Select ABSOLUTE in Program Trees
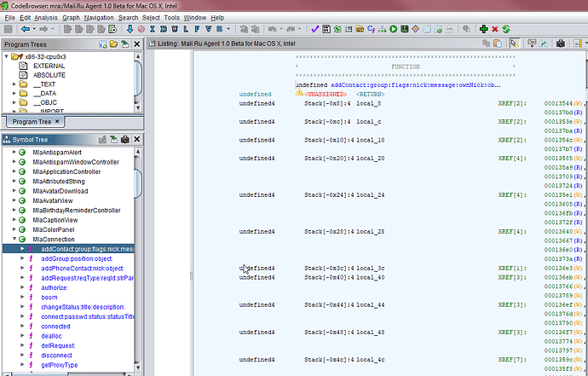Viewport: 588px width, 376px height. point(49,75)
